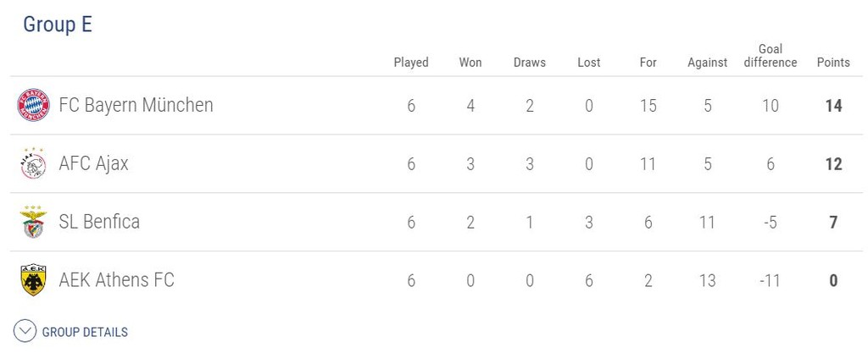This screenshot has height=364, width=868.
Task: Open AEK Athens FC team name
Action: tap(116, 280)
